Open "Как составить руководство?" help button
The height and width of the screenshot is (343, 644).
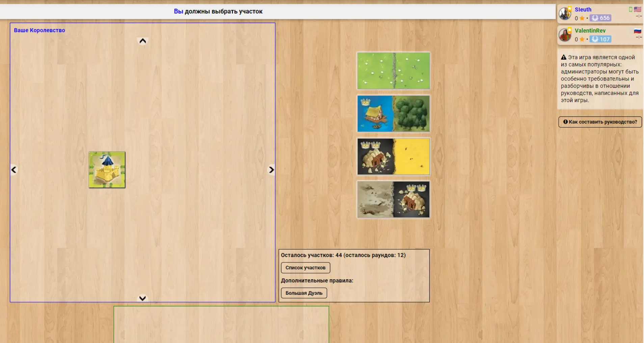(x=600, y=122)
